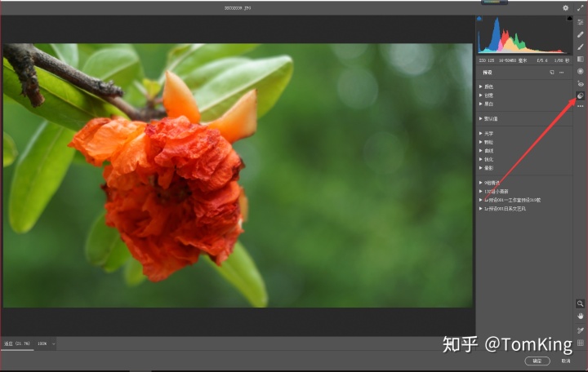The width and height of the screenshot is (588, 372).
Task: Expand the 光学 preset group
Action: click(x=486, y=133)
